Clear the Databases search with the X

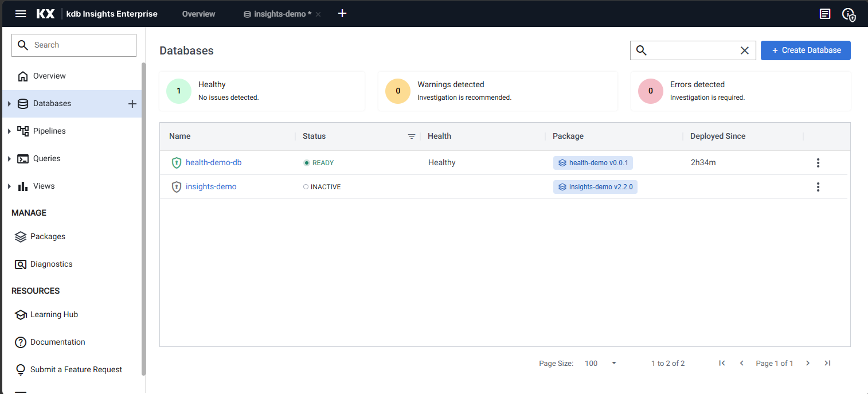point(745,50)
